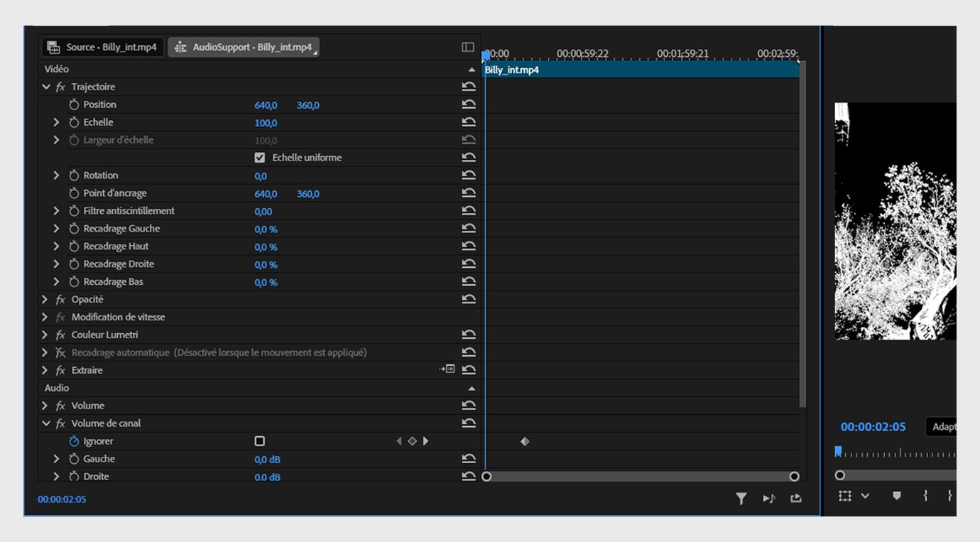This screenshot has height=542, width=980.
Task: Toggle the Echelle uniforme checkbox
Action: click(260, 158)
